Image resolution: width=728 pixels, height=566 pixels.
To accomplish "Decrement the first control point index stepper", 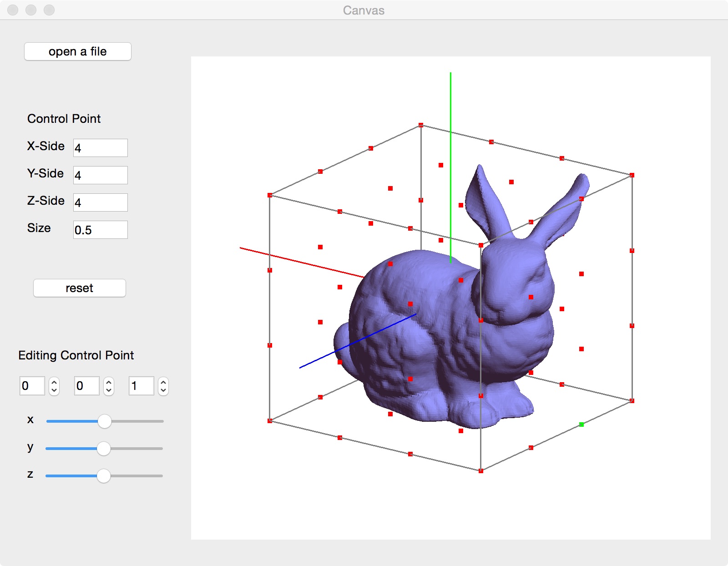I will [54, 390].
